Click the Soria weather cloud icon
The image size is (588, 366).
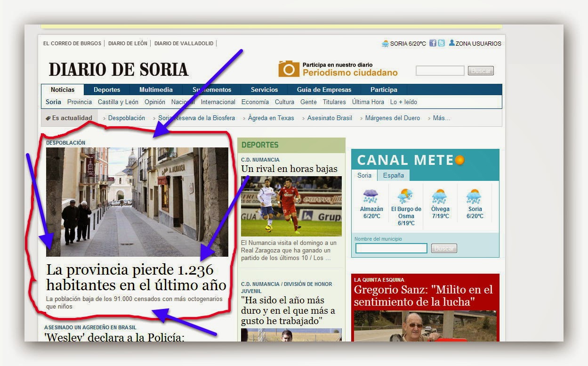385,43
